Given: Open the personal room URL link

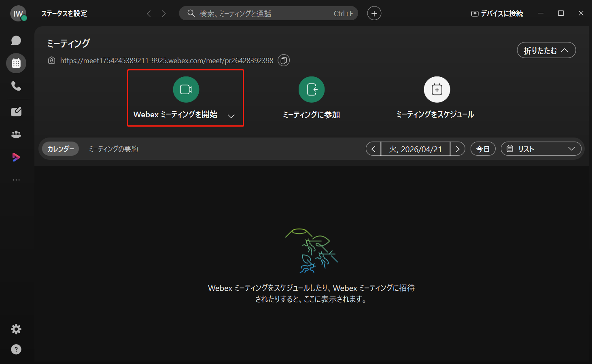Looking at the screenshot, I should (167, 61).
